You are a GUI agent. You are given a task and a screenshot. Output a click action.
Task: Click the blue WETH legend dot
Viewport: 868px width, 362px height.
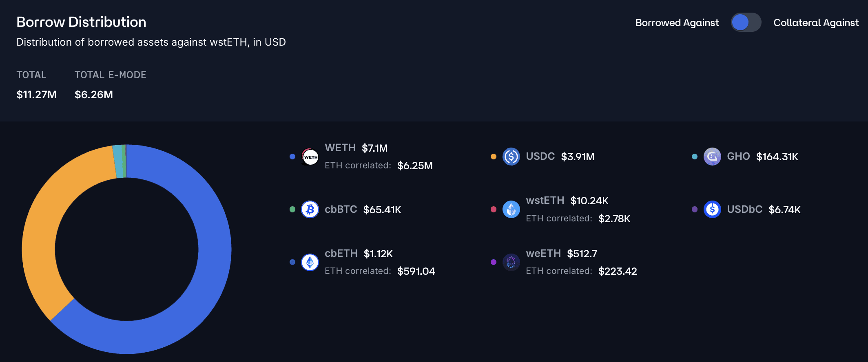click(x=292, y=157)
